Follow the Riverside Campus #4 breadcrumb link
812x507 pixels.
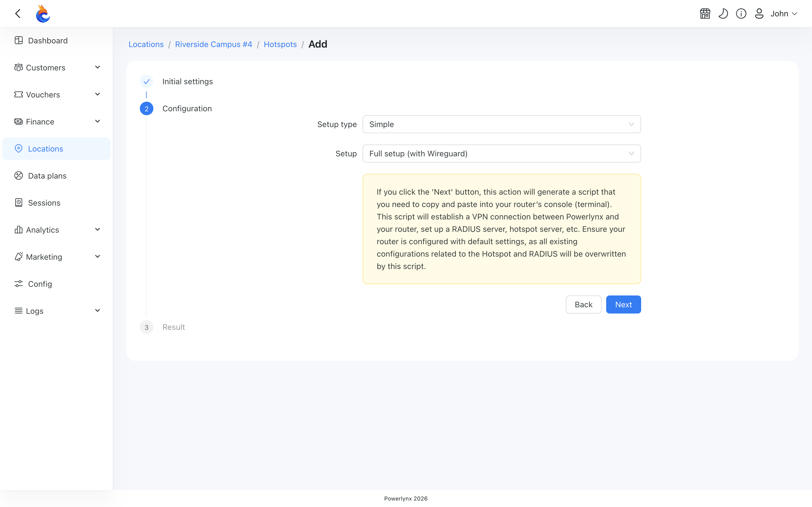tap(213, 44)
